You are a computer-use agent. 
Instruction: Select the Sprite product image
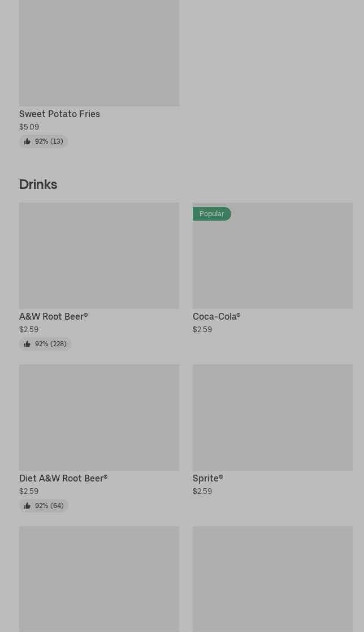(x=272, y=418)
